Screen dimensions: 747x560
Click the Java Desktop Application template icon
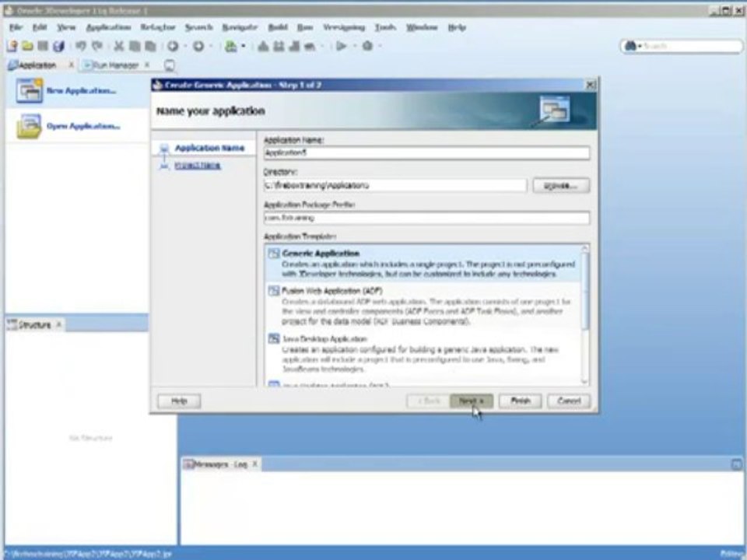point(273,338)
